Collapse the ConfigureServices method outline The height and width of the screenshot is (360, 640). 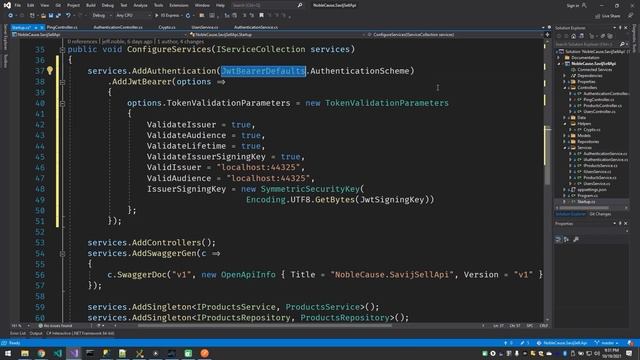coord(62,49)
